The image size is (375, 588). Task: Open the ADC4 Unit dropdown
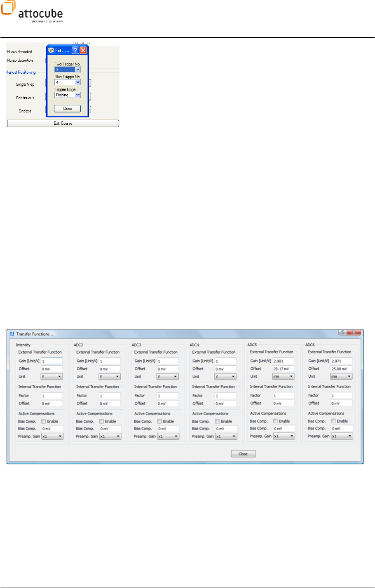pos(225,376)
